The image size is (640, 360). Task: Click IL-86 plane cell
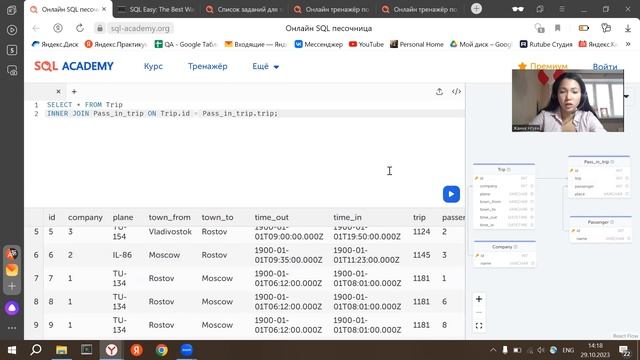[x=122, y=255]
